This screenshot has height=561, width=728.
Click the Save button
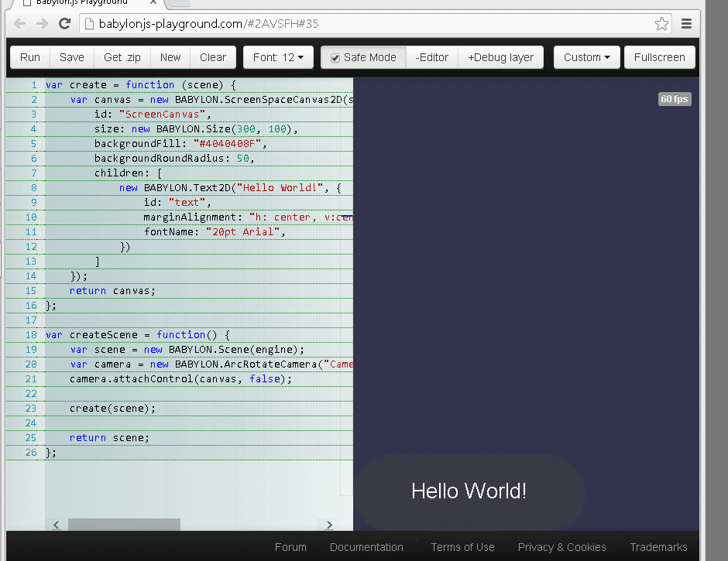pyautogui.click(x=72, y=57)
